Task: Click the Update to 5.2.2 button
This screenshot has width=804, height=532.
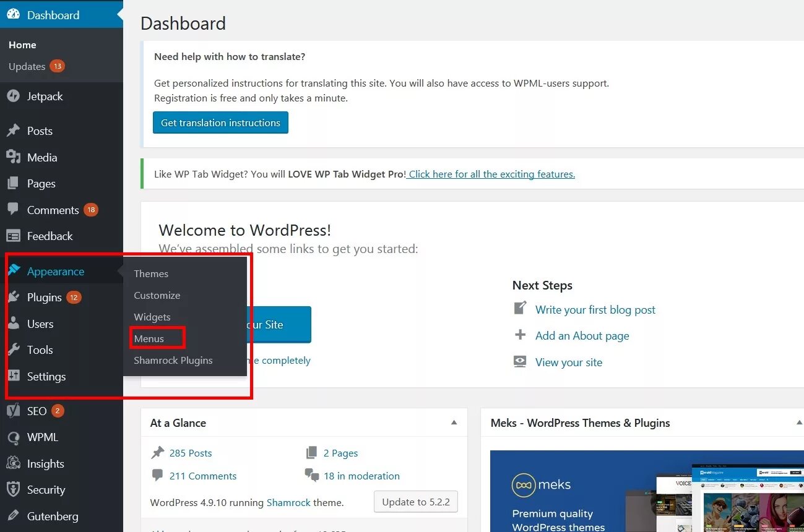Action: [x=416, y=502]
